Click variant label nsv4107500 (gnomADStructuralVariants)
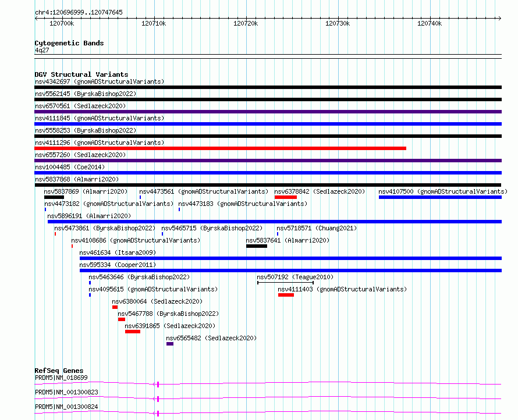 click(443, 191)
